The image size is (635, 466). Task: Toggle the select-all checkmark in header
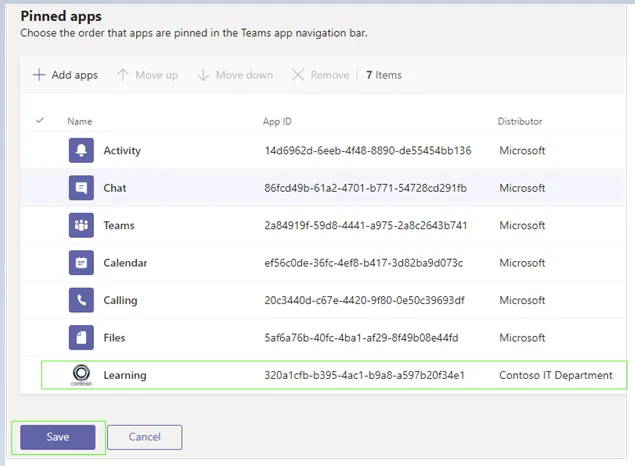[x=40, y=120]
